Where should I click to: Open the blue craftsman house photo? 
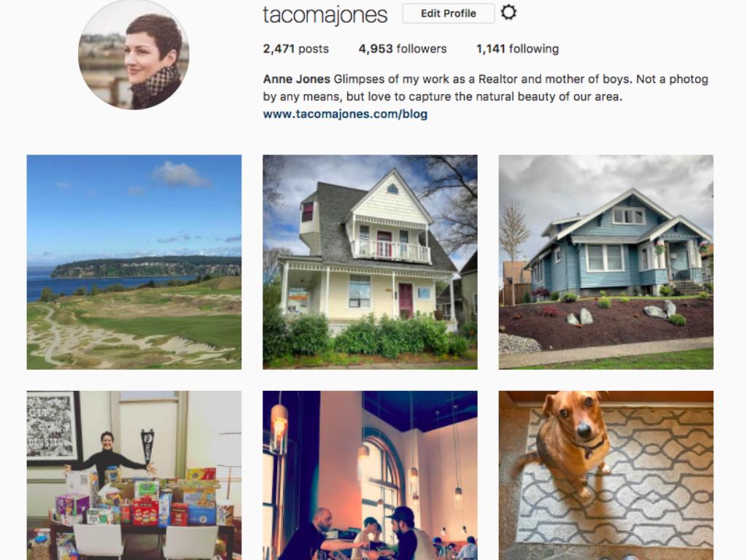point(606,262)
